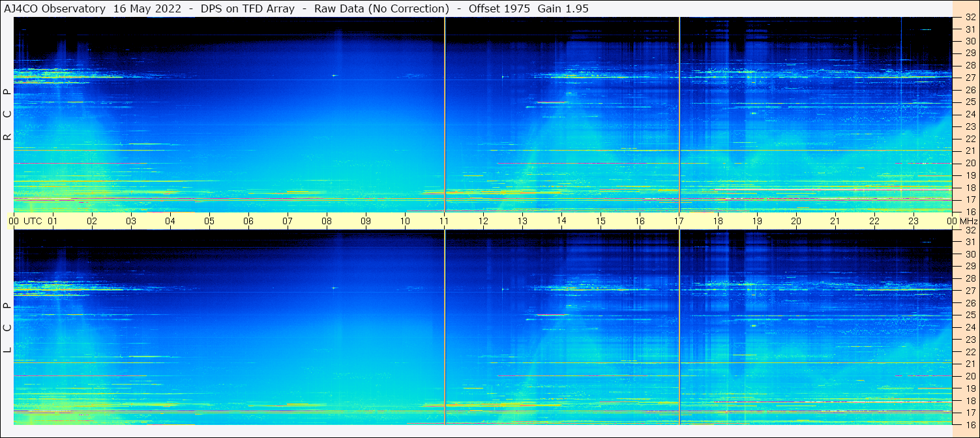Select hour 07 on the time axis
The image size is (980, 438).
tap(288, 221)
